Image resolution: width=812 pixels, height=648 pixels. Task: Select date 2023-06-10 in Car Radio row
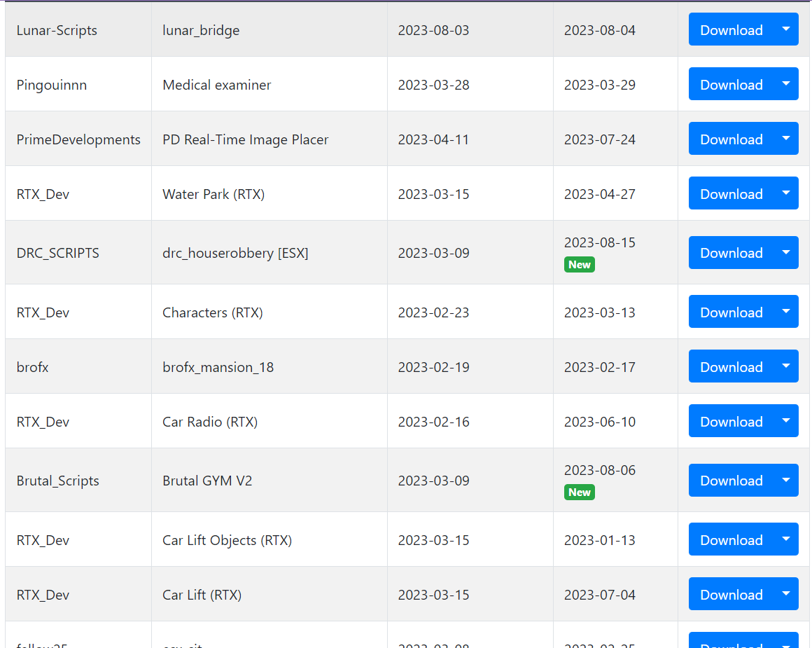pyautogui.click(x=600, y=422)
